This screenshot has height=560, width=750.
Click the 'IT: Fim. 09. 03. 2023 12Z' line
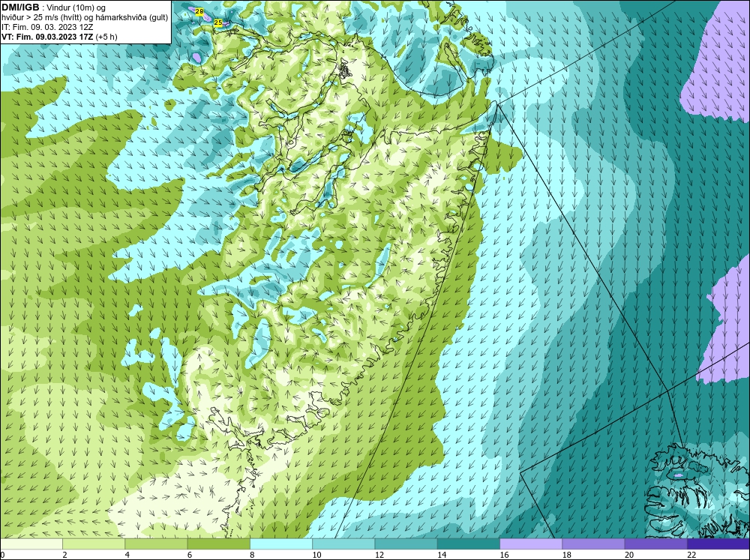[x=46, y=27]
